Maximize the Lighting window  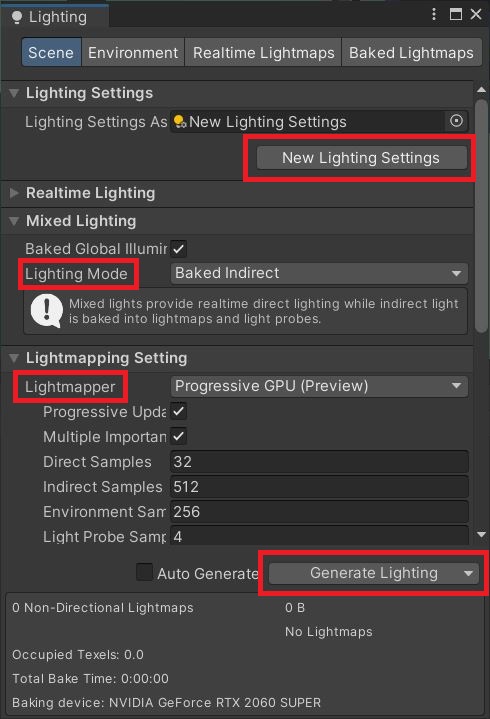[456, 14]
